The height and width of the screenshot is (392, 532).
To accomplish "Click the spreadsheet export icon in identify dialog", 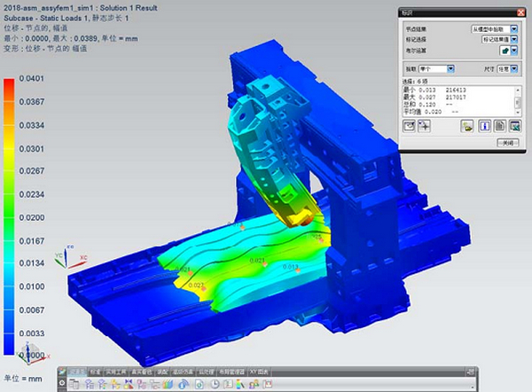I will (513, 127).
